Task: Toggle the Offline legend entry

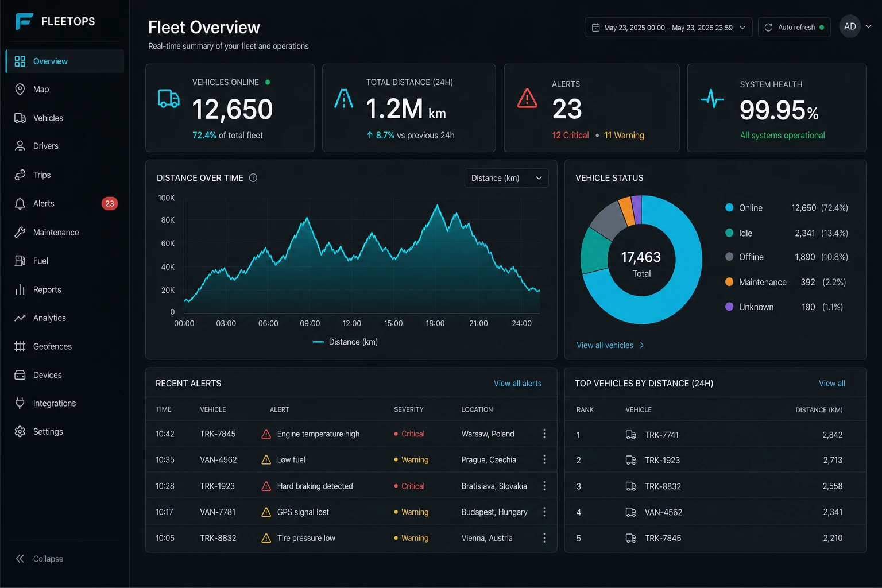Action: [787, 257]
